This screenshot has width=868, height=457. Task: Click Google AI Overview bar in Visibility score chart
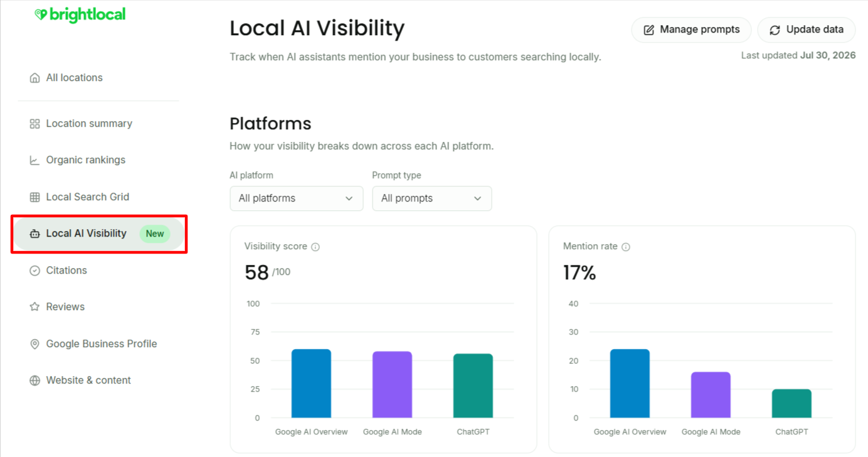tap(311, 384)
